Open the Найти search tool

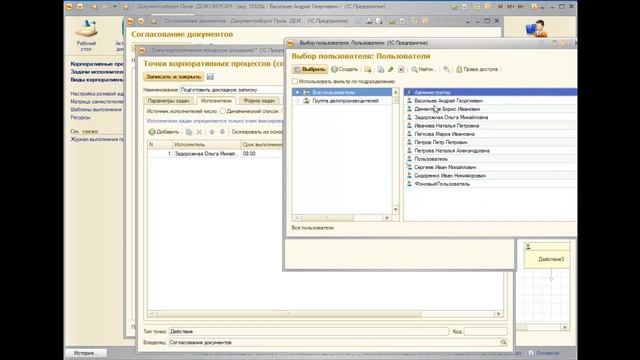tap(423, 69)
